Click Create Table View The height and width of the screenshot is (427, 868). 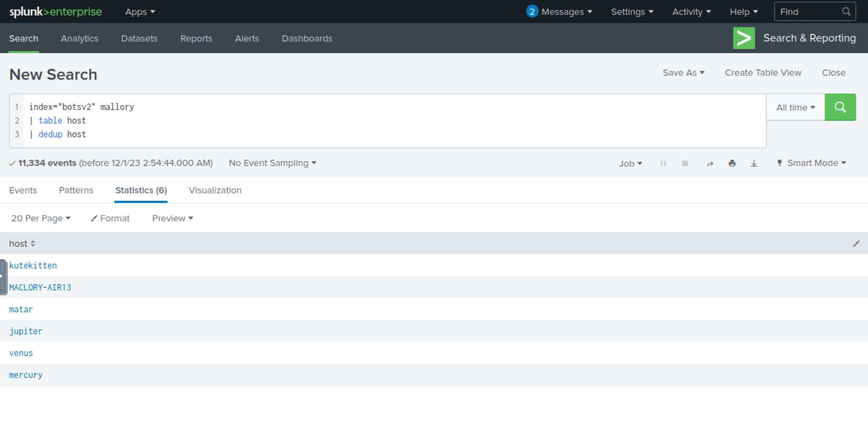(x=763, y=73)
